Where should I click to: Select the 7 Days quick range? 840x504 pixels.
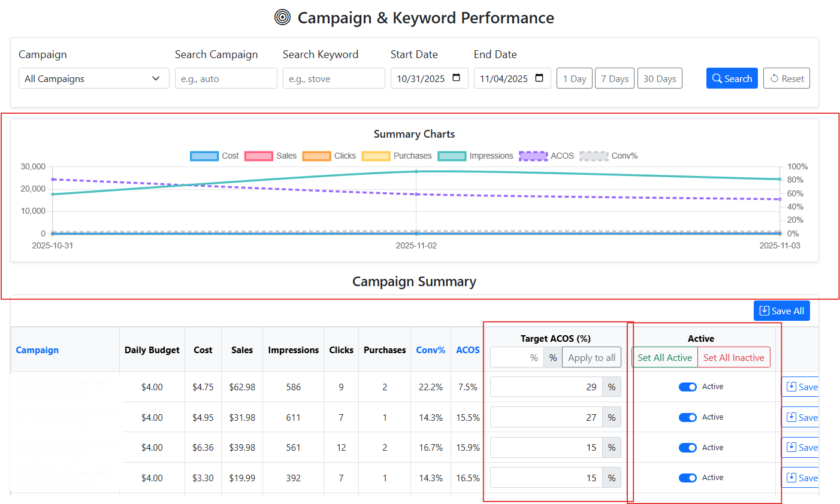(614, 78)
